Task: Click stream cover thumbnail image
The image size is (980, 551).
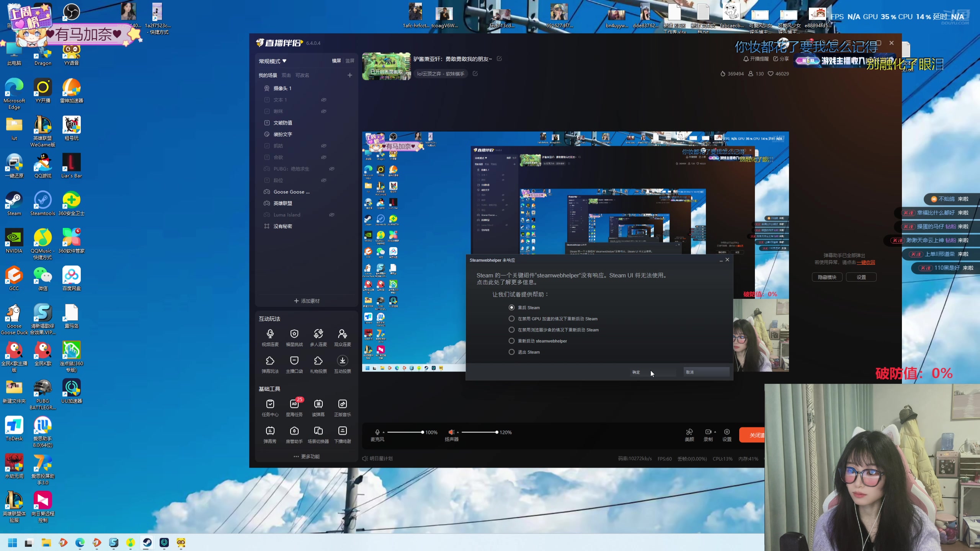Action: (x=386, y=66)
